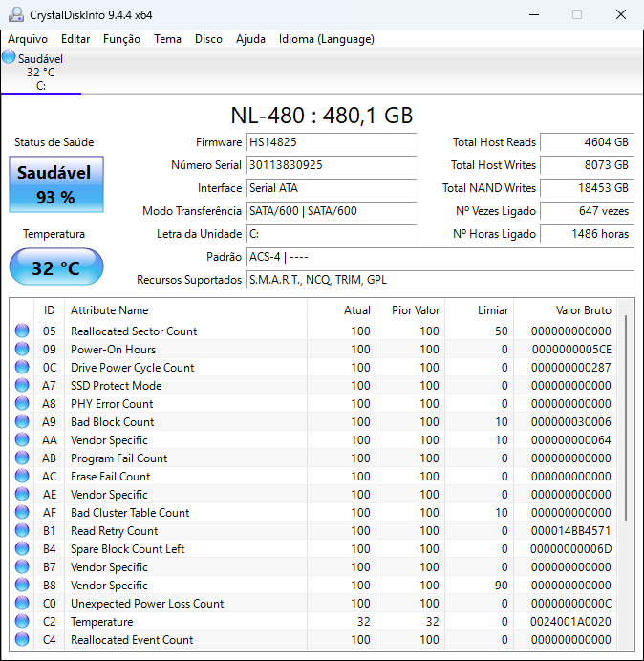Viewport: 644px width, 661px height.
Task: Open the Ajuda menu
Action: point(250,39)
